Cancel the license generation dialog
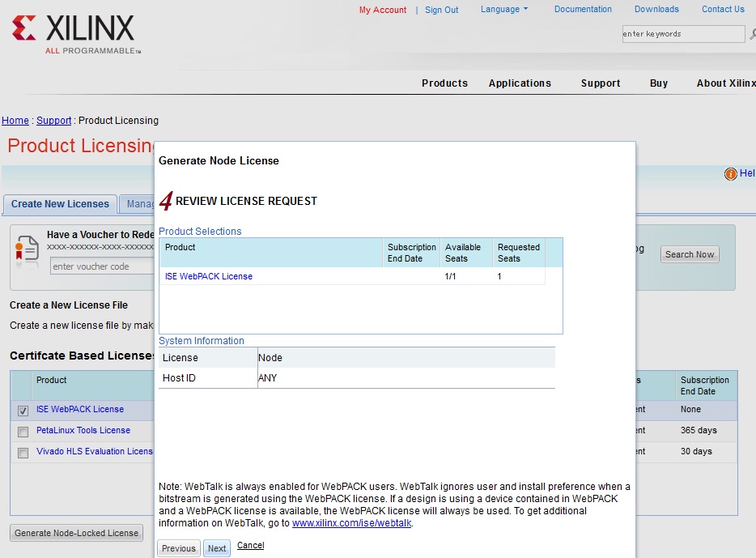Screen dimensions: 756x558 click(251, 546)
